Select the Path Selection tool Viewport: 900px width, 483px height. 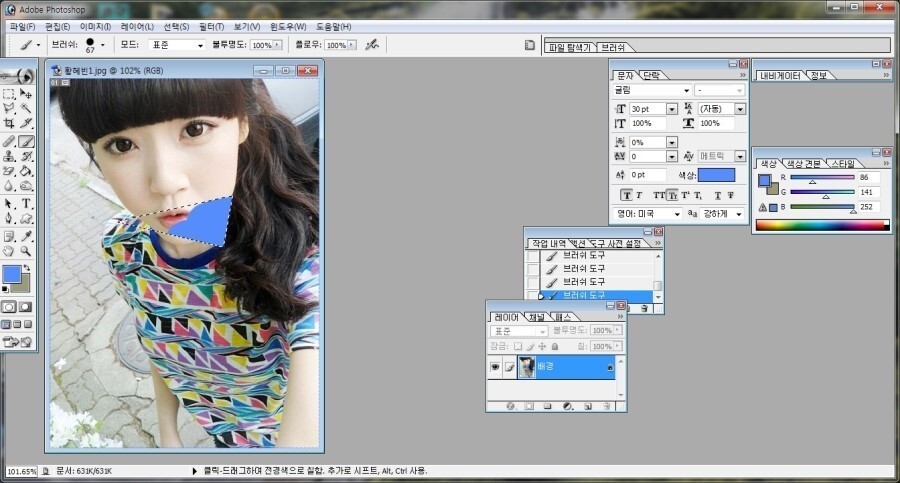[9, 204]
